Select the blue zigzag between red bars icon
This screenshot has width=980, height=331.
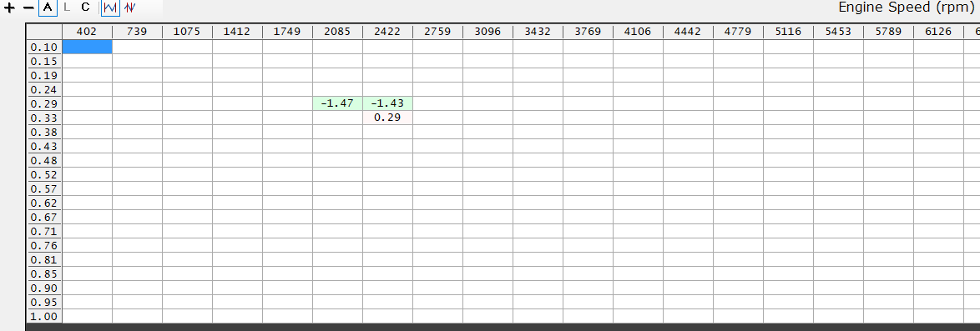tap(111, 8)
